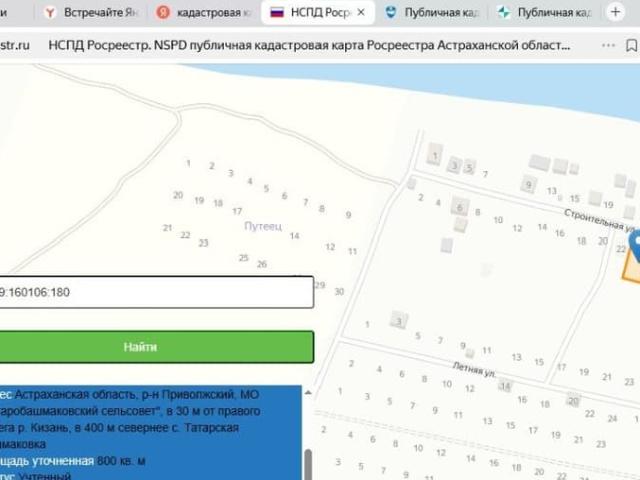The width and height of the screenshot is (640, 480).
Task: Bookmark this page with bookmark icon
Action: 631,45
